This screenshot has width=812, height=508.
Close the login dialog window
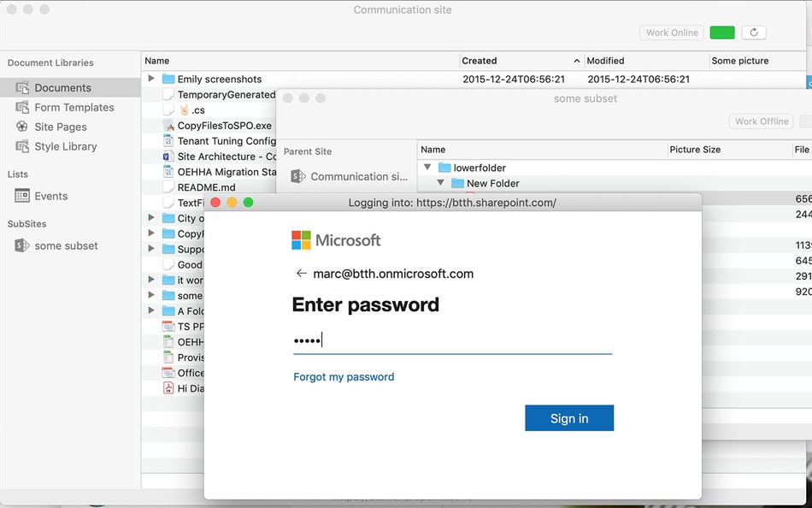[215, 202]
